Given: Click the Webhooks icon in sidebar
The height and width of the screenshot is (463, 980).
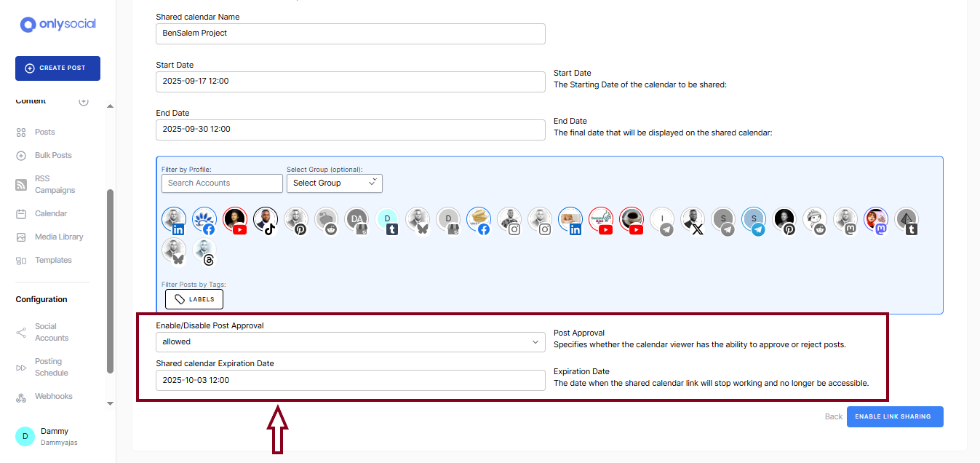Looking at the screenshot, I should pos(21,397).
